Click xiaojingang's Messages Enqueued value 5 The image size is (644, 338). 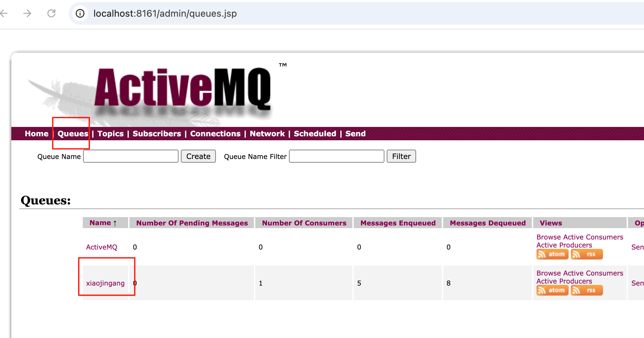click(359, 283)
